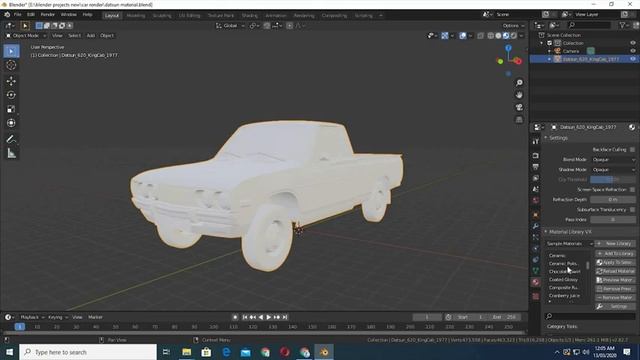
Task: Hide the Camera object in outliner
Action: [x=633, y=51]
